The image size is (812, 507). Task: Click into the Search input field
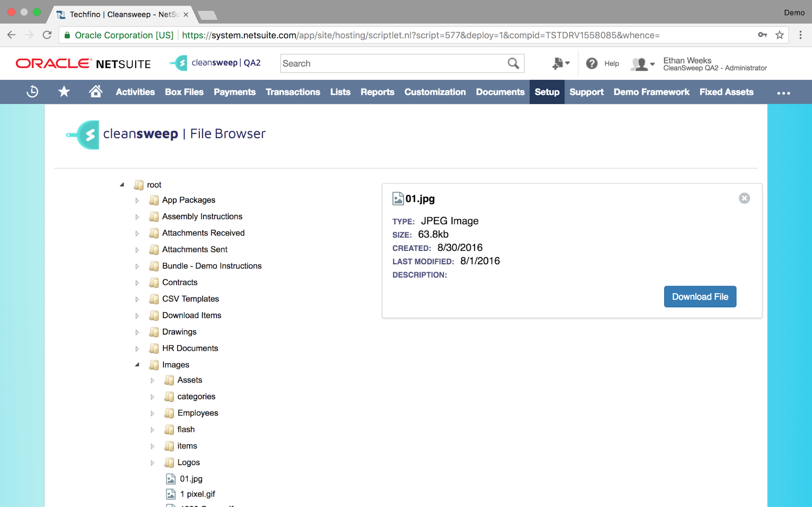pyautogui.click(x=392, y=63)
